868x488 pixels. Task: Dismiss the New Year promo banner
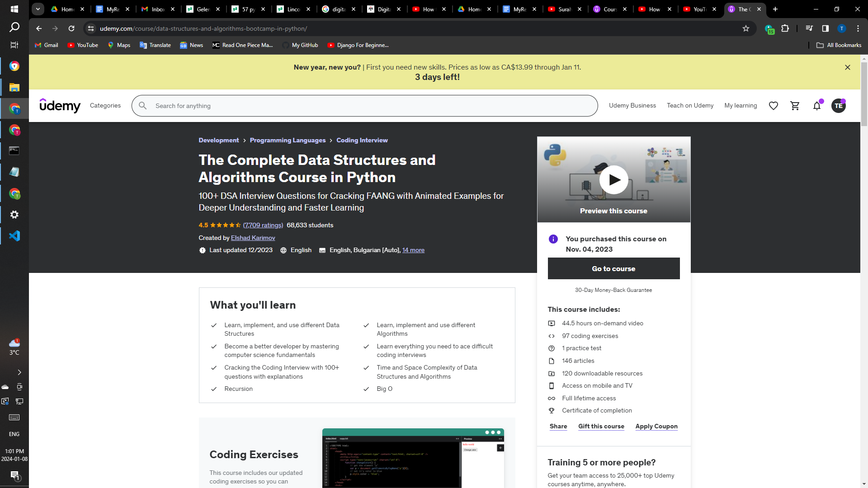[848, 67]
